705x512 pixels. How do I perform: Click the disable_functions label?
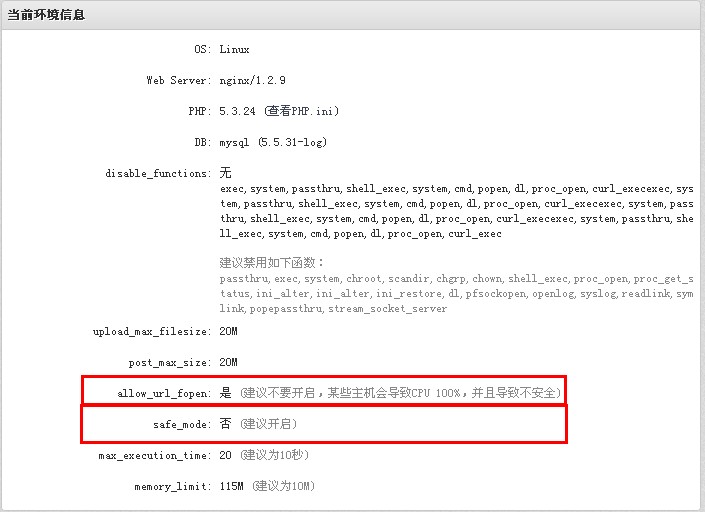click(x=158, y=174)
